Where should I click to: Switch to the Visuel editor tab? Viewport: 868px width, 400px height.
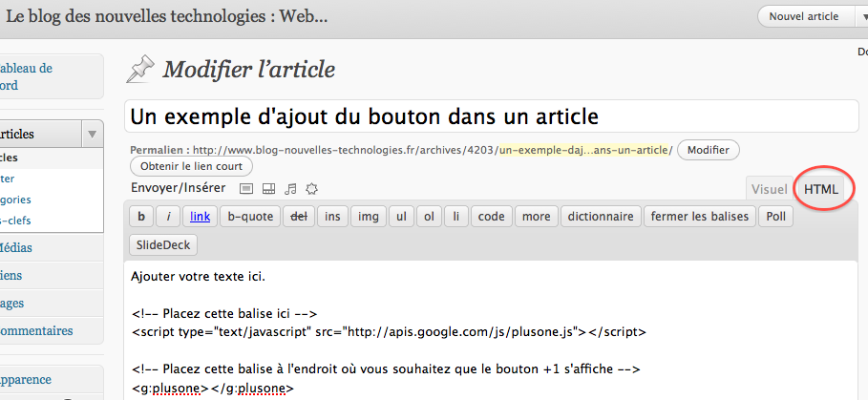point(769,189)
